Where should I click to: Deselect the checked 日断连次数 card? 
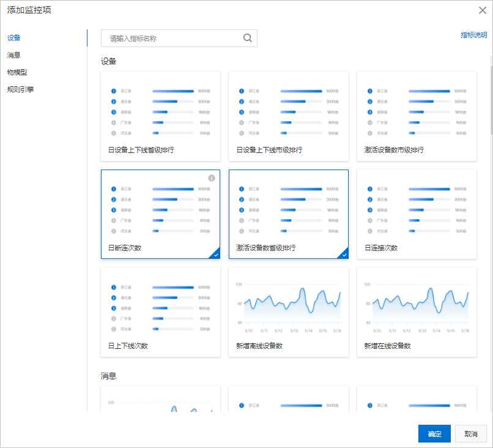coord(160,214)
